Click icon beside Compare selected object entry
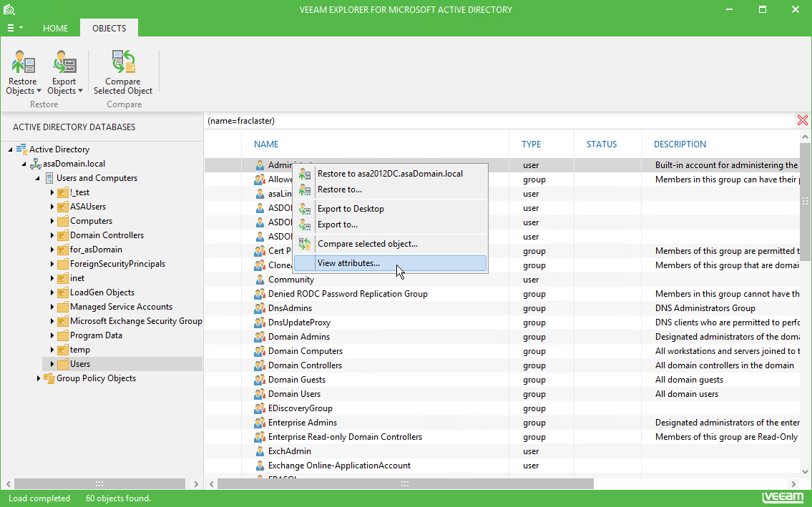 click(x=305, y=244)
